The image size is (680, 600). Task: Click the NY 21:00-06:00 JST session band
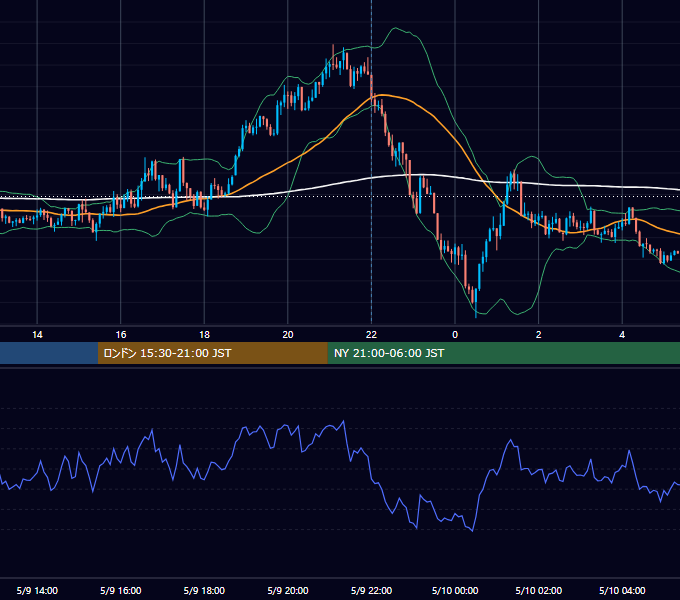(x=503, y=353)
